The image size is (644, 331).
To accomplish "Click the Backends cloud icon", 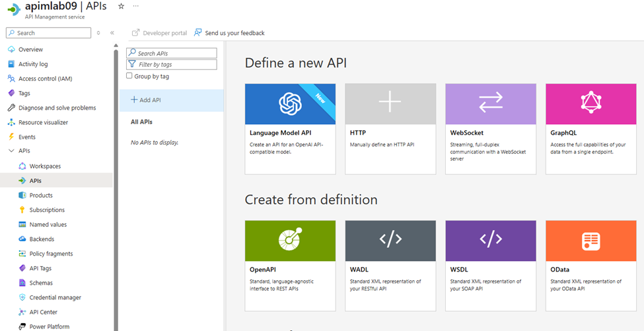I will (22, 239).
